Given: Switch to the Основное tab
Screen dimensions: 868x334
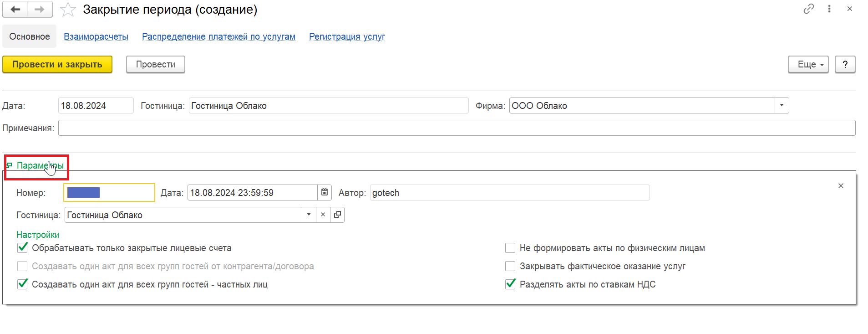Looking at the screenshot, I should [x=30, y=36].
